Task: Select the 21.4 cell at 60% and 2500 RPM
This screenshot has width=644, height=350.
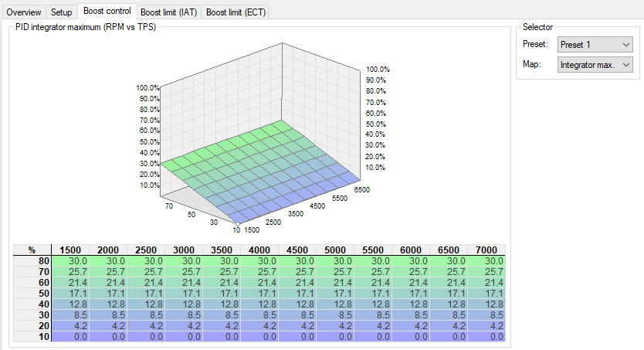Action: click(146, 282)
